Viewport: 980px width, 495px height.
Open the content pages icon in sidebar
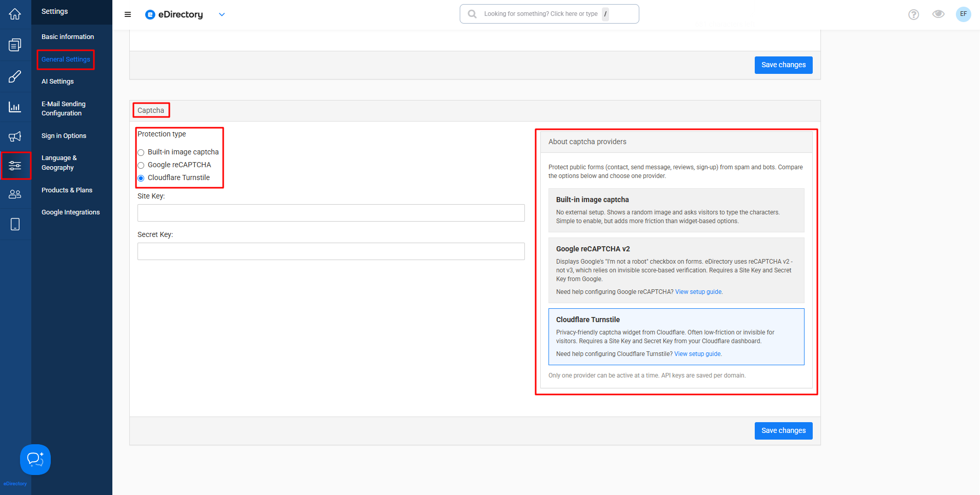pos(15,45)
